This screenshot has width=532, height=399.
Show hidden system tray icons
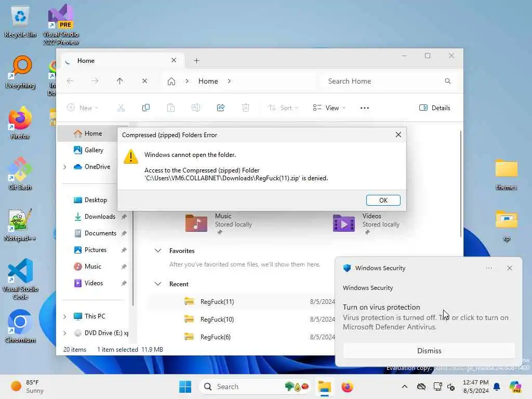[404, 387]
